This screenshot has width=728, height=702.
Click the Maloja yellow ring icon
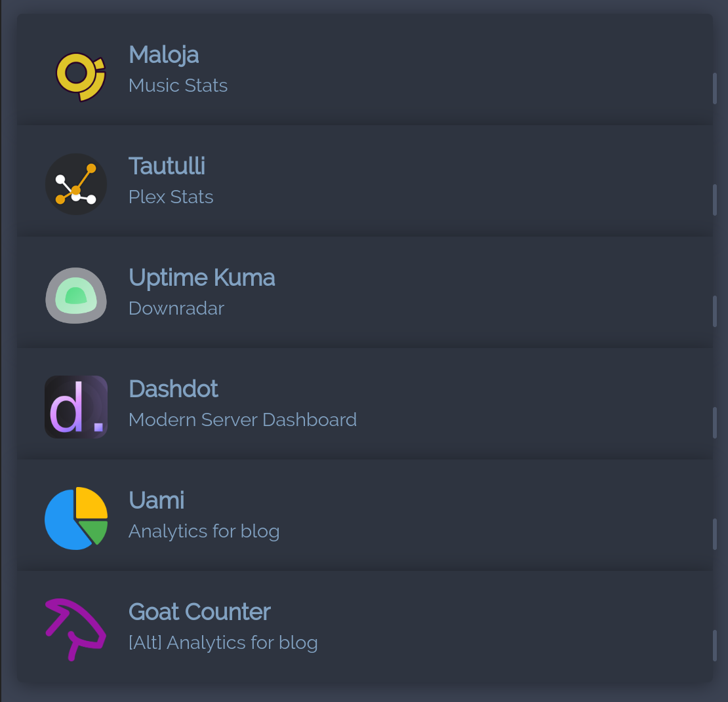pyautogui.click(x=79, y=75)
